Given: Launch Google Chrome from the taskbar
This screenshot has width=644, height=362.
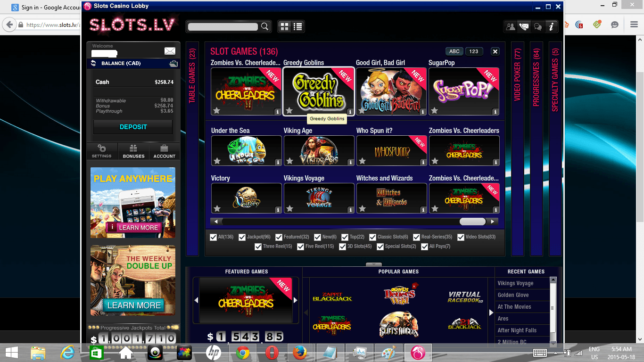Looking at the screenshot, I should 243,353.
